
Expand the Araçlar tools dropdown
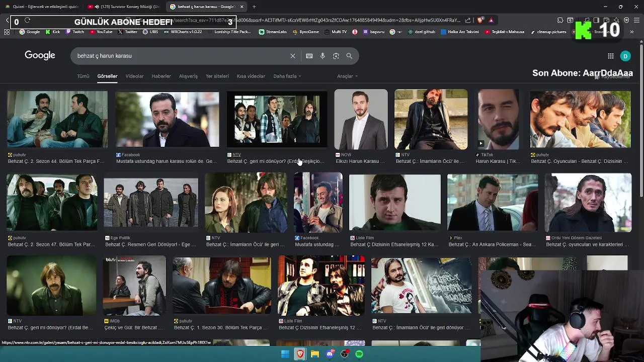[347, 76]
